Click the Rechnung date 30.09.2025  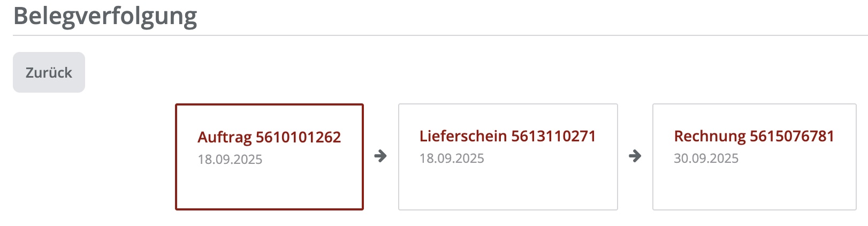coord(706,159)
